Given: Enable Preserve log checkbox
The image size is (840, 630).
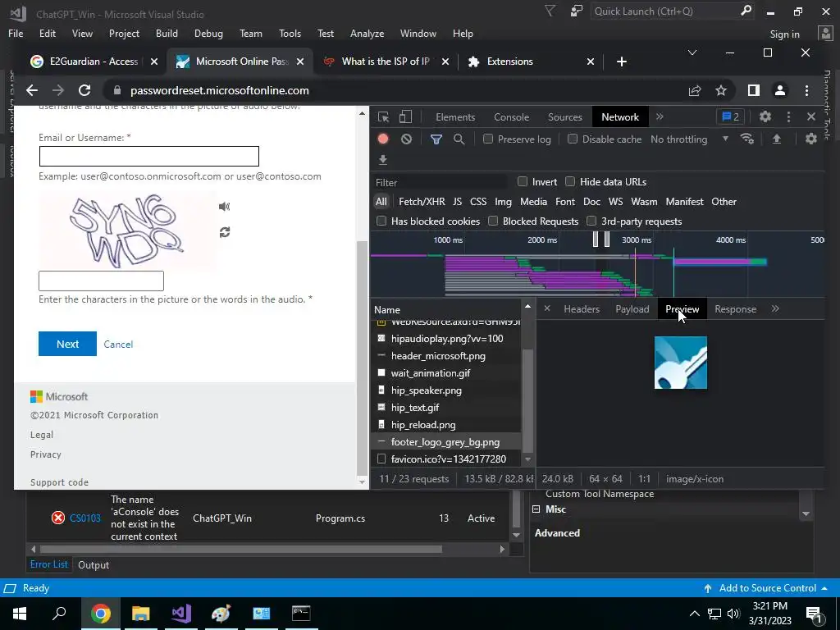Looking at the screenshot, I should tap(488, 139).
